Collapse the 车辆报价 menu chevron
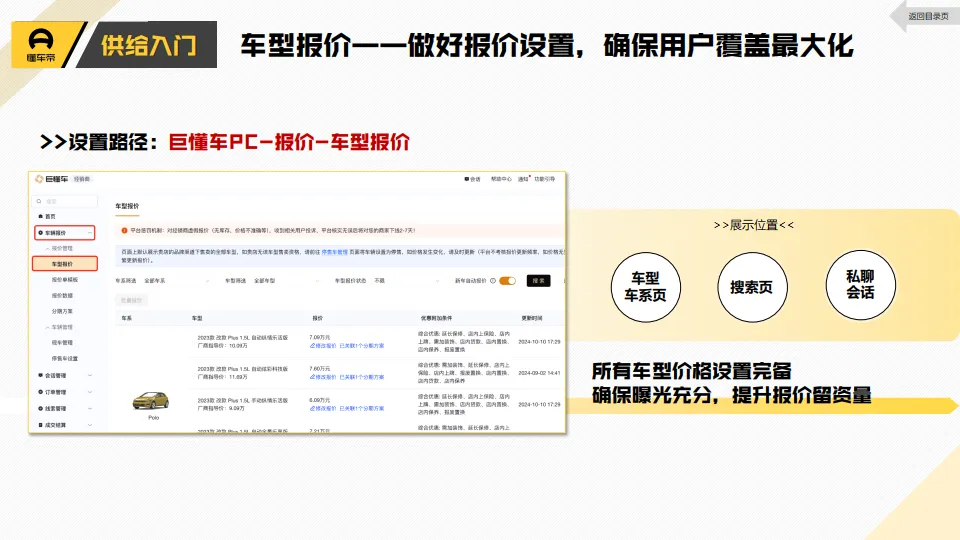The image size is (960, 540). point(90,233)
